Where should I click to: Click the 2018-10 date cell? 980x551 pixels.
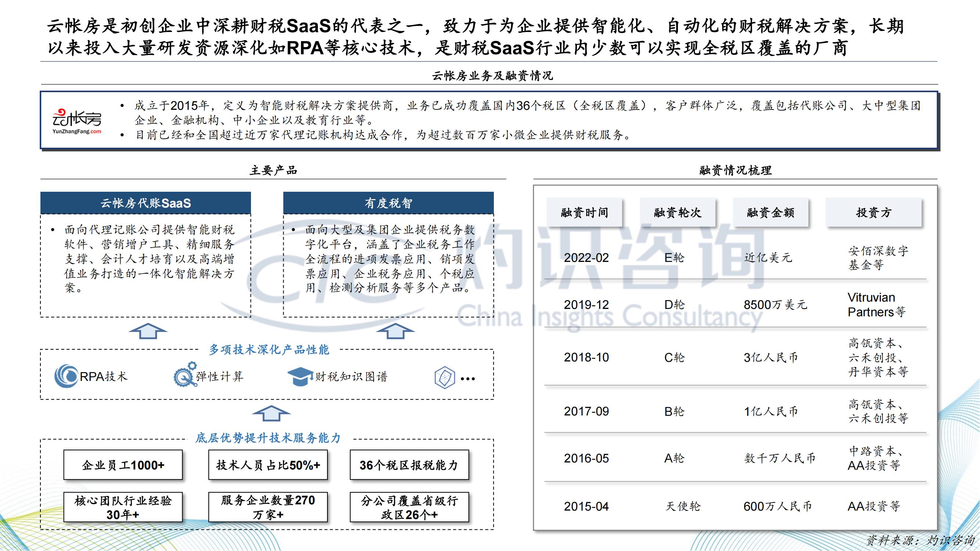pos(586,357)
